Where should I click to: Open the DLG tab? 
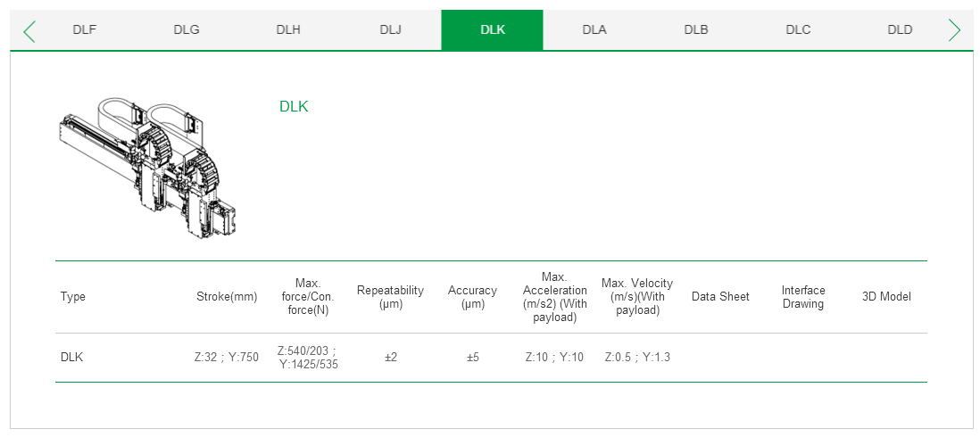(x=187, y=29)
